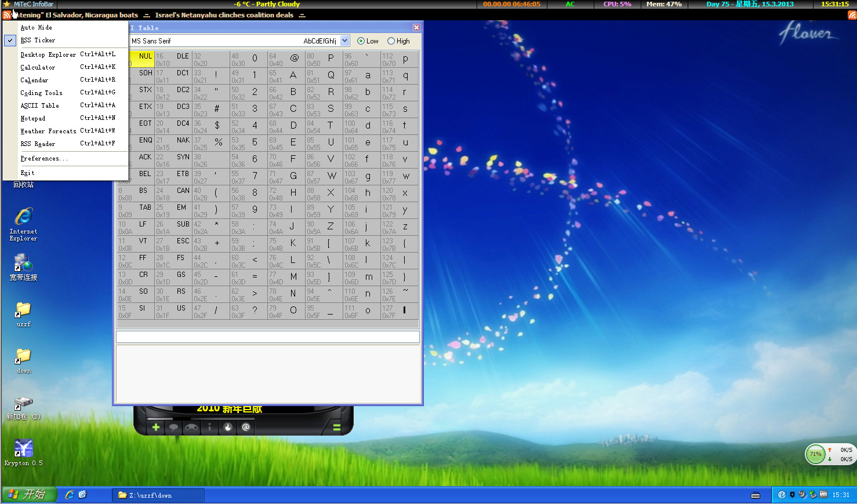Open Notepad from the InfoBar menu

pos(66,118)
